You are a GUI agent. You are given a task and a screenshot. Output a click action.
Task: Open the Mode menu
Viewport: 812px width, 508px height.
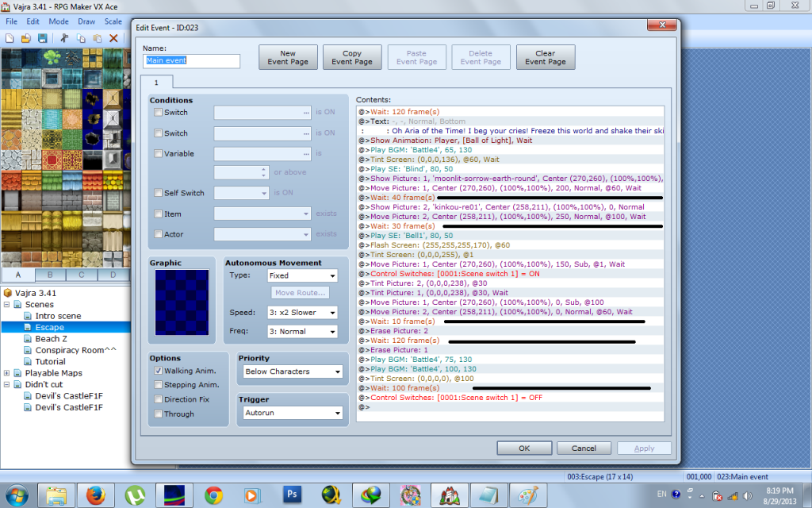pyautogui.click(x=59, y=21)
